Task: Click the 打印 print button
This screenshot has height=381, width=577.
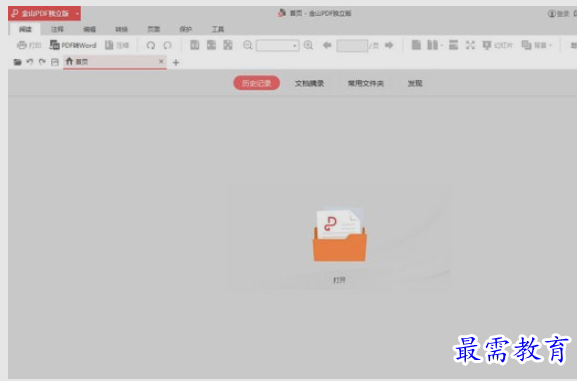Action: pos(29,45)
